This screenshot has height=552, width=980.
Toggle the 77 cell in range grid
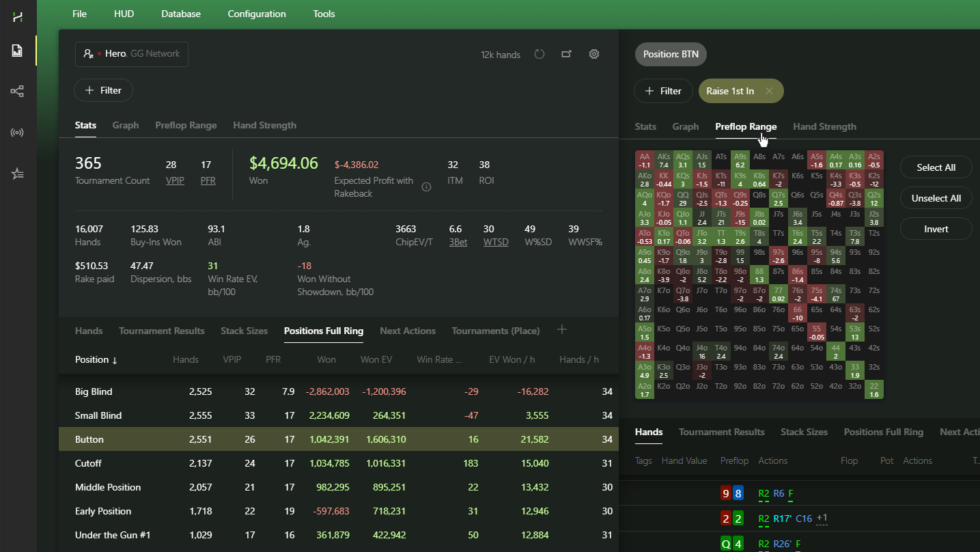(x=779, y=294)
